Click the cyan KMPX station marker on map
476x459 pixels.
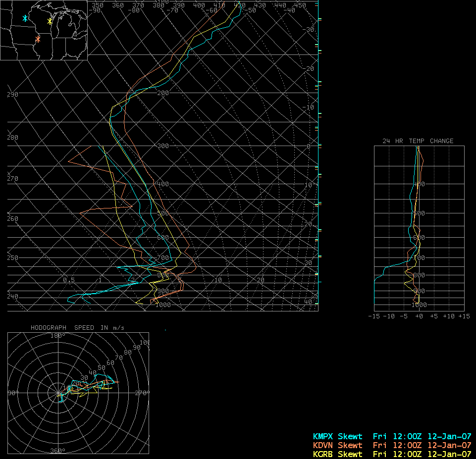click(x=25, y=18)
